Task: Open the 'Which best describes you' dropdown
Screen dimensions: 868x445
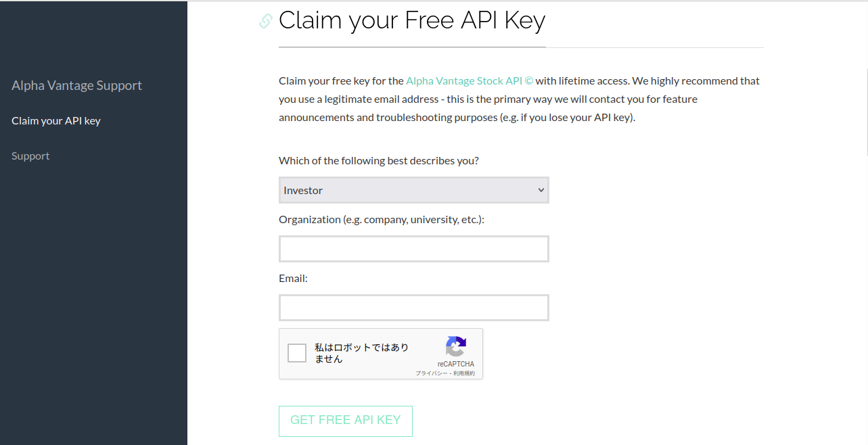Action: coord(413,190)
